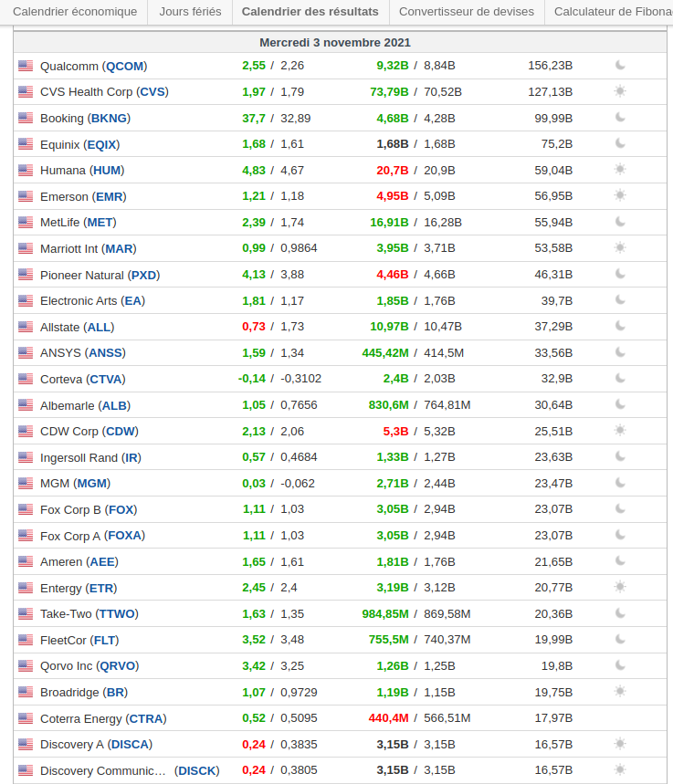The height and width of the screenshot is (784, 673).
Task: Click the moon icon in the Equinix row
Action: [x=620, y=143]
